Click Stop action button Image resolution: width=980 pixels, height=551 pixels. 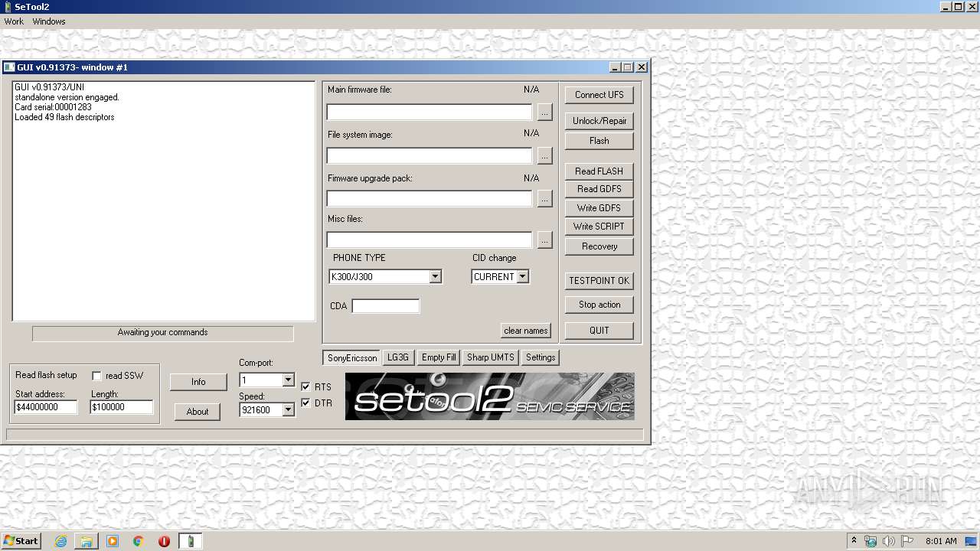coord(599,305)
